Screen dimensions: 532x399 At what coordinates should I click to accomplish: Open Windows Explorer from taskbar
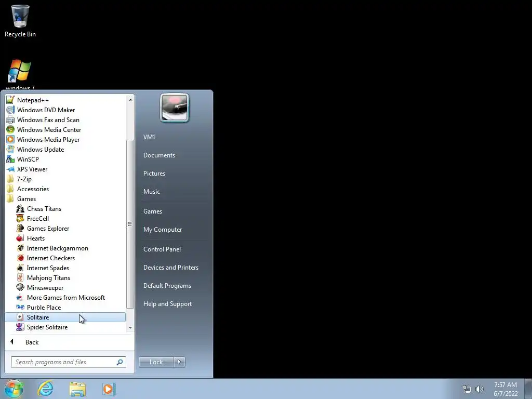pyautogui.click(x=77, y=389)
